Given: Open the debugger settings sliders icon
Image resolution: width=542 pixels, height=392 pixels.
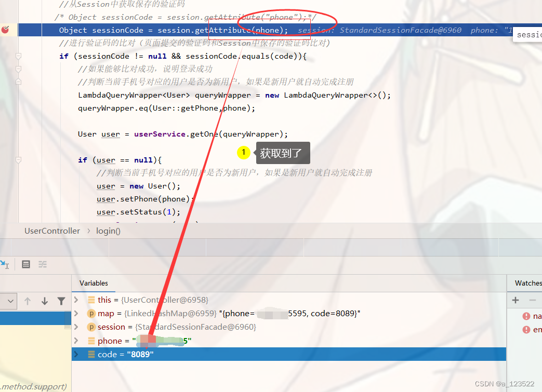Looking at the screenshot, I should tap(42, 264).
